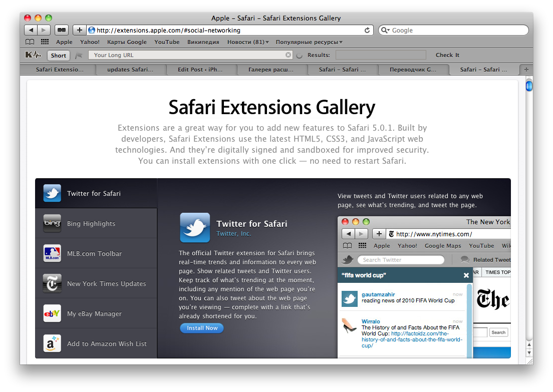The image size is (553, 392).
Task: Select the Amazon icon in extension list
Action: (52, 343)
